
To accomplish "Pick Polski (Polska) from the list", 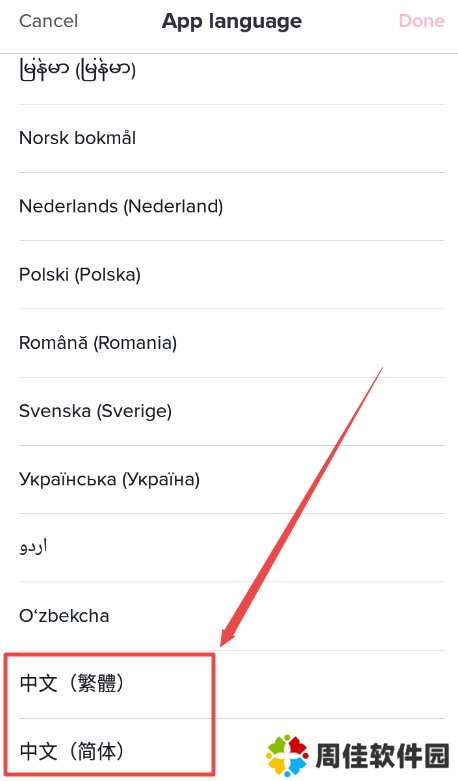I will [231, 274].
